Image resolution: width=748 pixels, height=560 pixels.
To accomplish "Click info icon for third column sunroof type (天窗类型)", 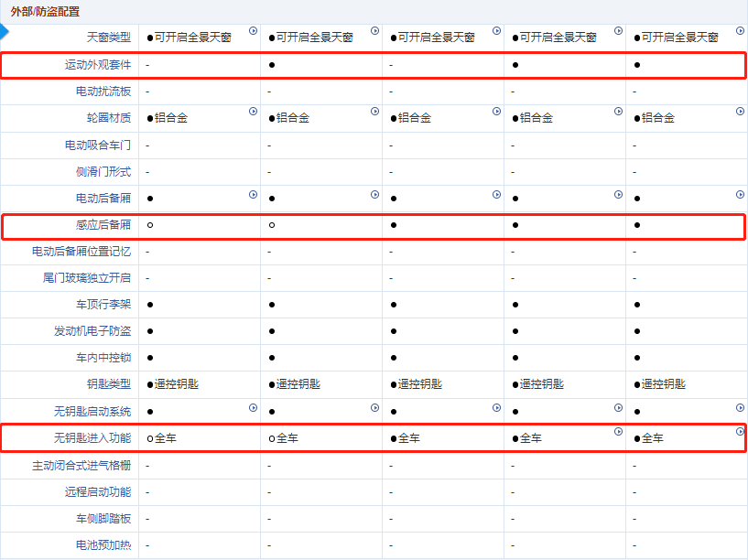I will (x=496, y=31).
